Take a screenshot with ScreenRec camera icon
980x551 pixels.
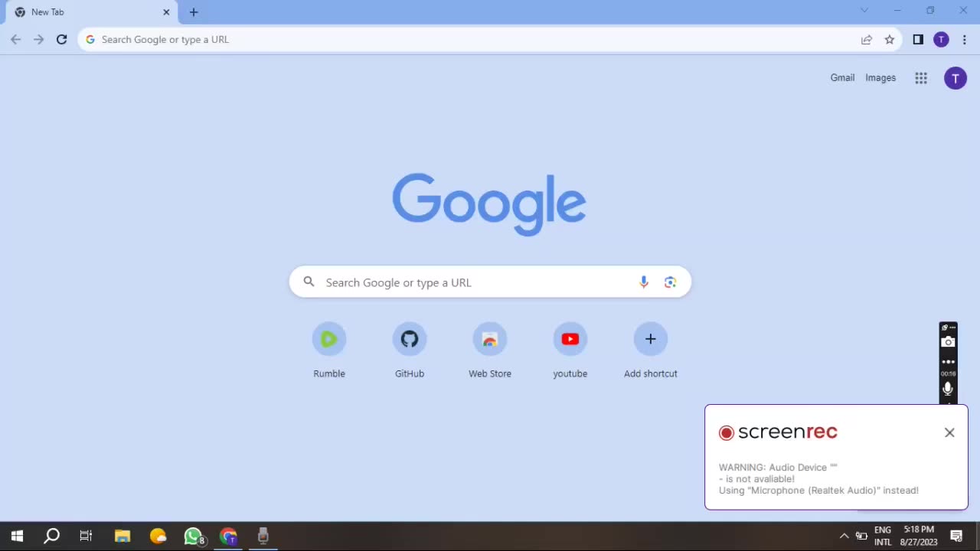948,342
